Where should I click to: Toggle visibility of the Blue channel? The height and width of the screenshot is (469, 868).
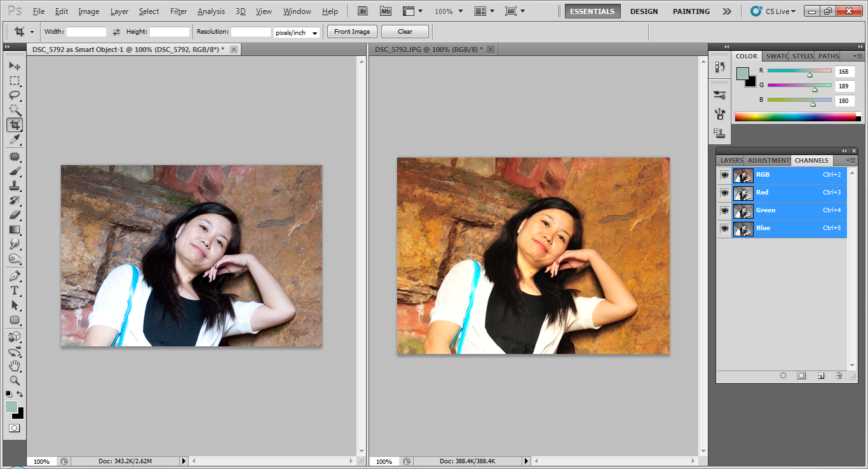(724, 228)
